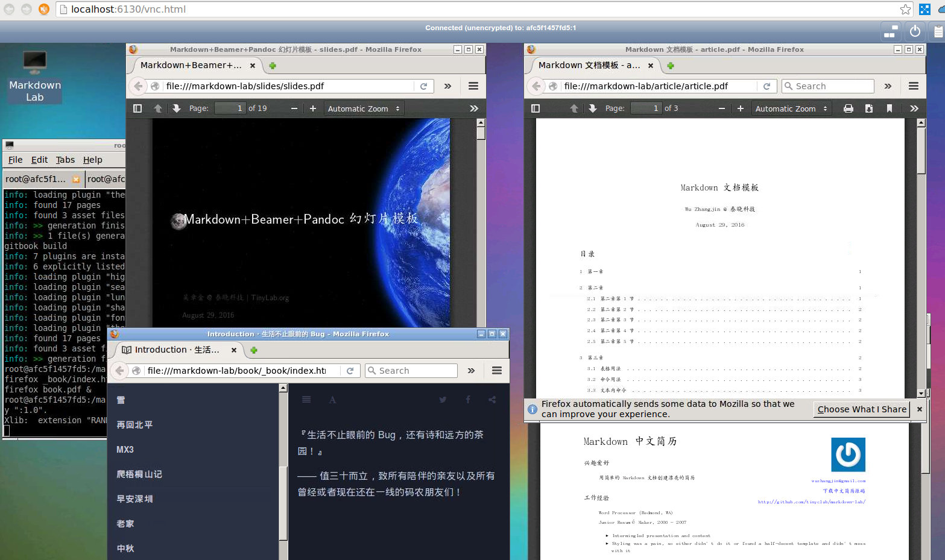
Task: Toggle the sidebar in article.pdf viewer
Action: click(x=535, y=108)
